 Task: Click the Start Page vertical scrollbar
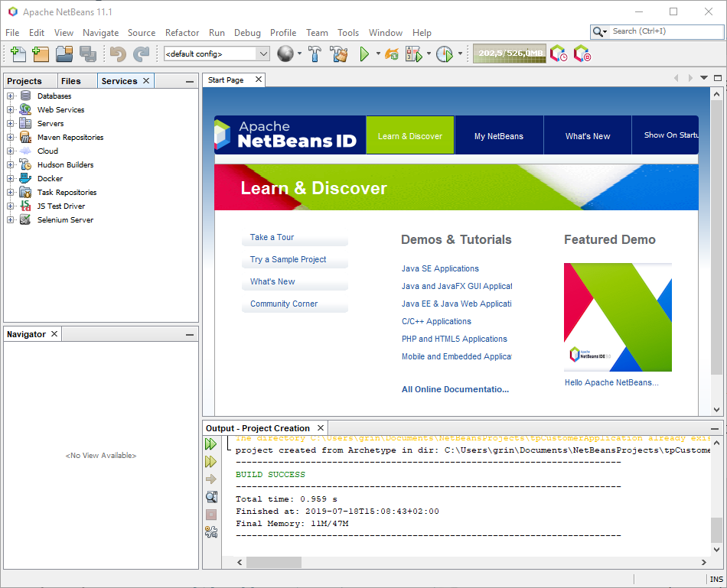[x=716, y=236]
